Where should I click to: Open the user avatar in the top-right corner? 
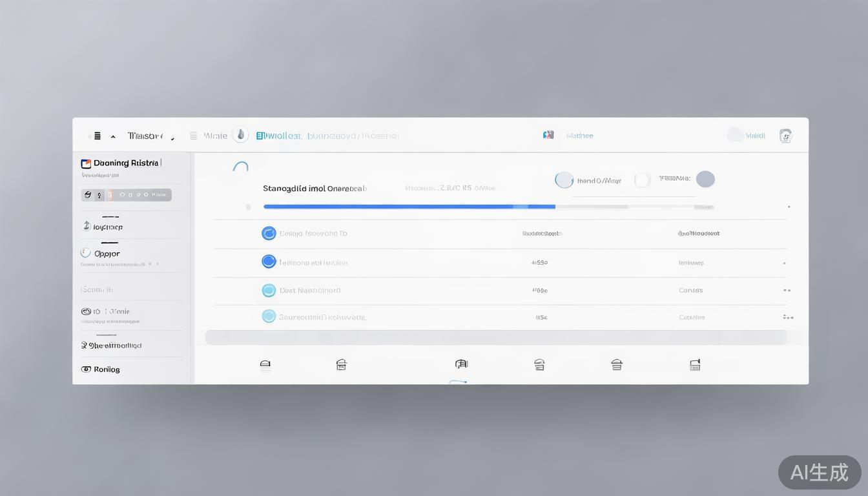click(x=785, y=136)
